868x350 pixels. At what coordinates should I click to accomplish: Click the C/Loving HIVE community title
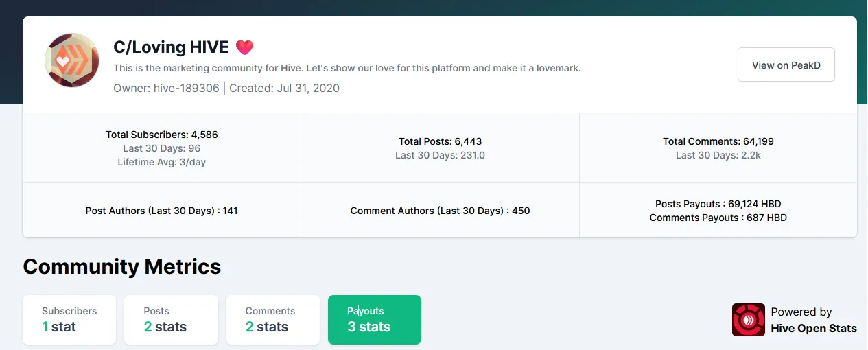point(171,47)
